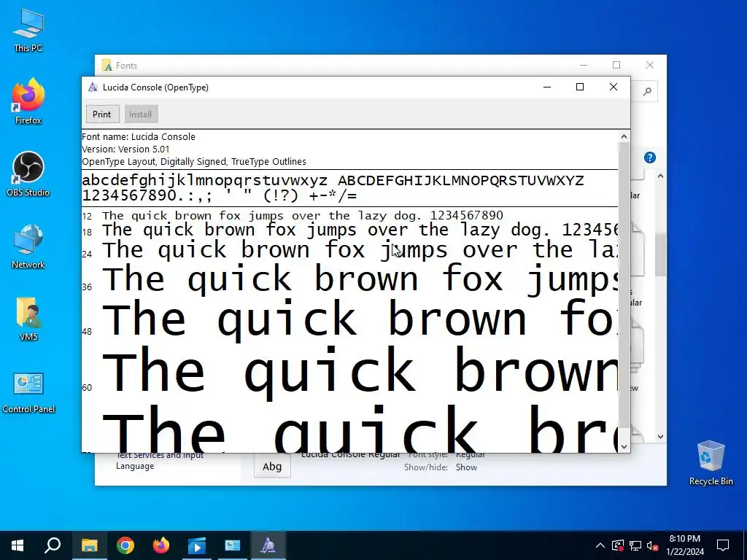Open the taskbar clock and date
This screenshot has height=560, width=747.
[x=684, y=545]
